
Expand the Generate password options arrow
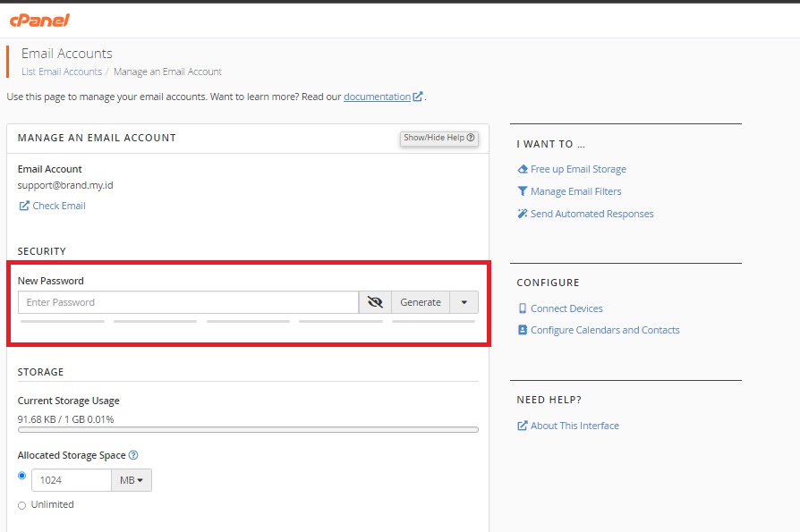tap(464, 302)
